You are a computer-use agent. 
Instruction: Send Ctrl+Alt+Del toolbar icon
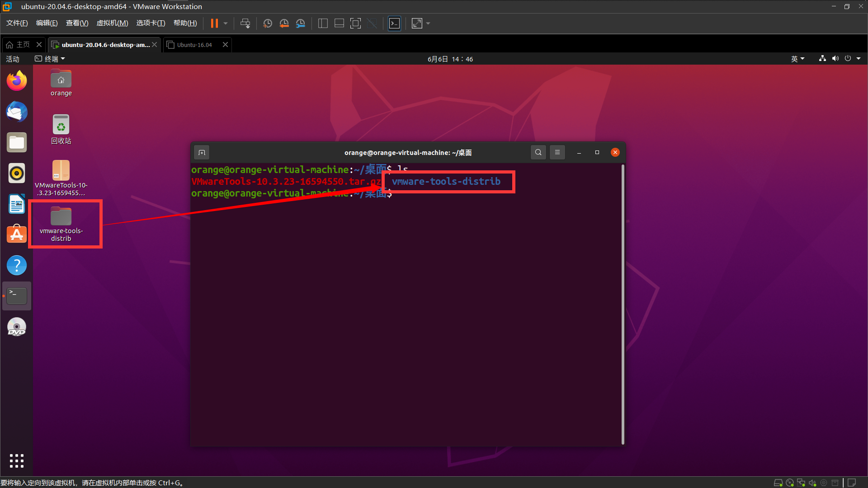pyautogui.click(x=245, y=23)
